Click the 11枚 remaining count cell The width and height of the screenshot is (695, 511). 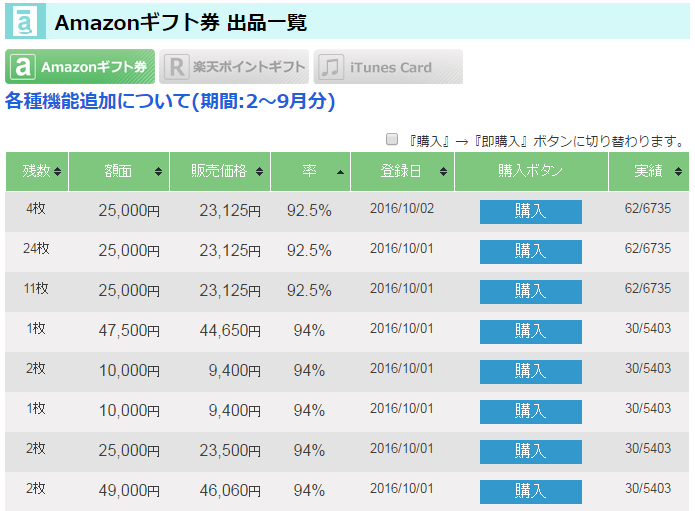[x=36, y=289]
